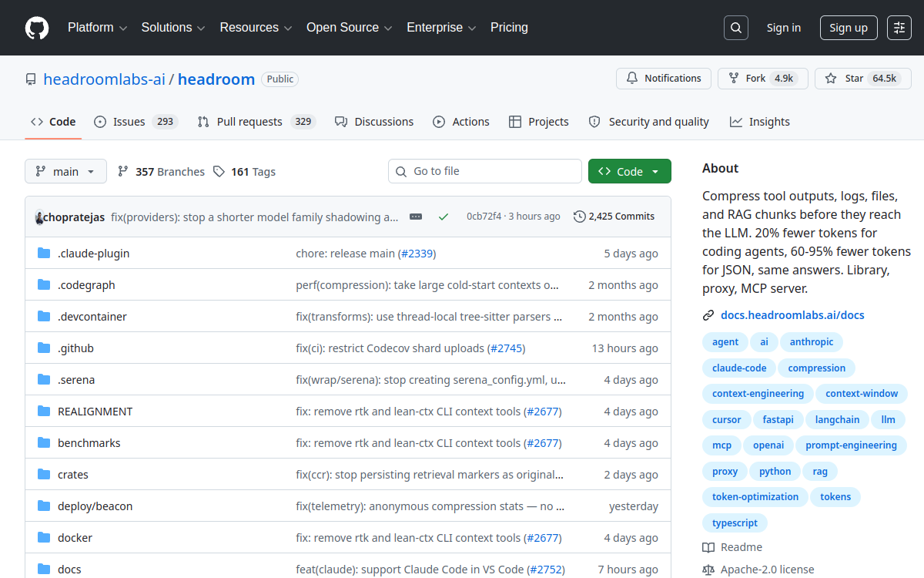Open the headroomlabs-ai owner link
Screen dimensions: 924x578
pos(105,79)
